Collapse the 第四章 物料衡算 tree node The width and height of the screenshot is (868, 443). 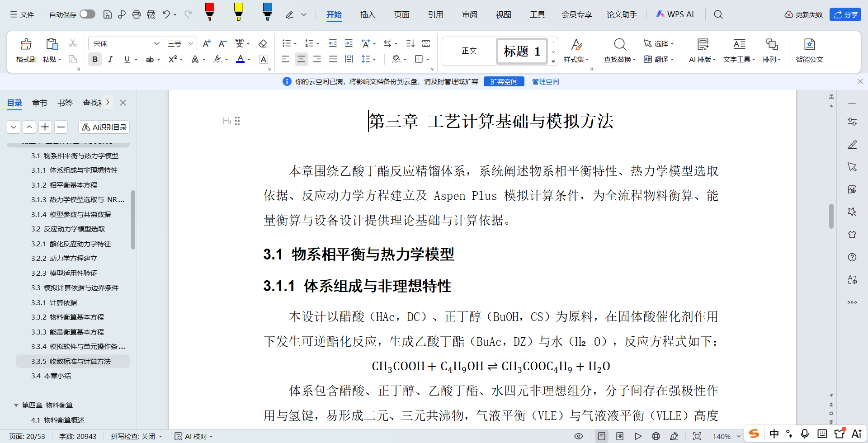[x=16, y=405]
